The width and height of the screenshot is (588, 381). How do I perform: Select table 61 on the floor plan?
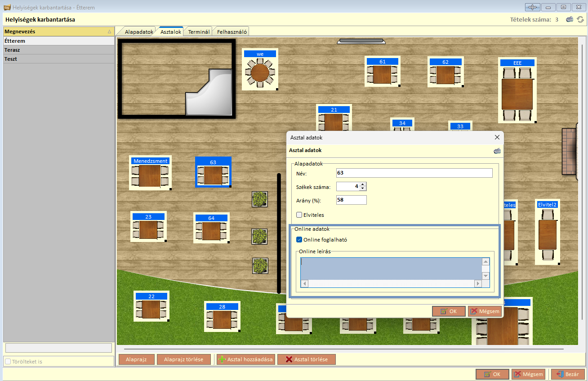[382, 72]
